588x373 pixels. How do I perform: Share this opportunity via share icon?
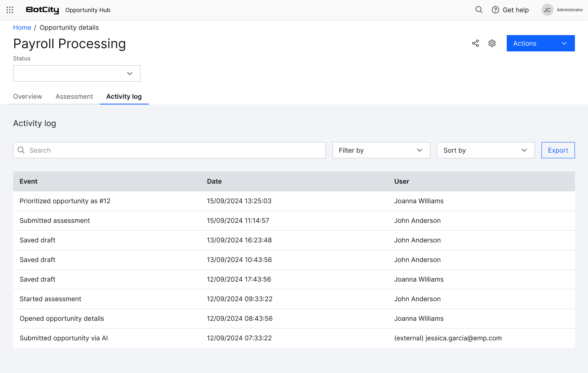point(475,43)
